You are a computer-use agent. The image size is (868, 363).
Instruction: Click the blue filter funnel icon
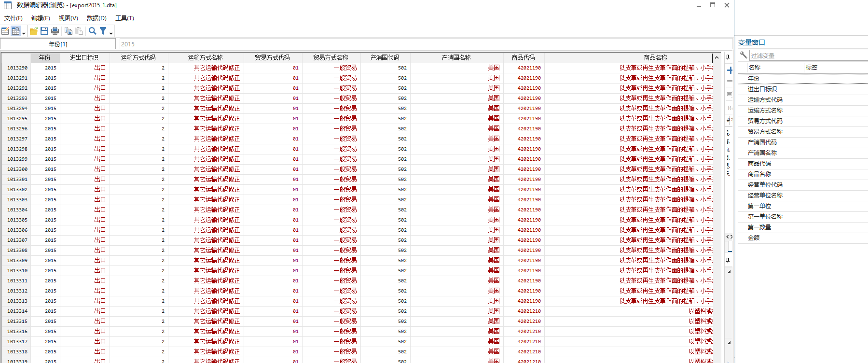[x=103, y=31]
